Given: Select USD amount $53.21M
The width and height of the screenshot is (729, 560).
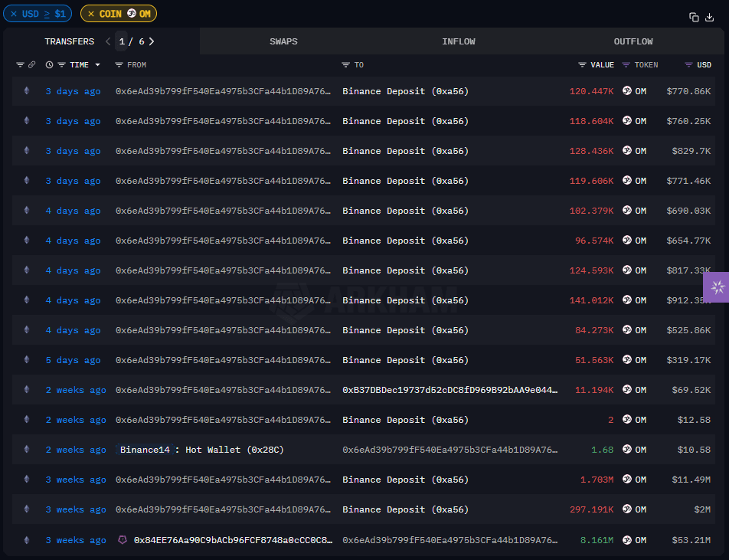Looking at the screenshot, I should pos(691,540).
